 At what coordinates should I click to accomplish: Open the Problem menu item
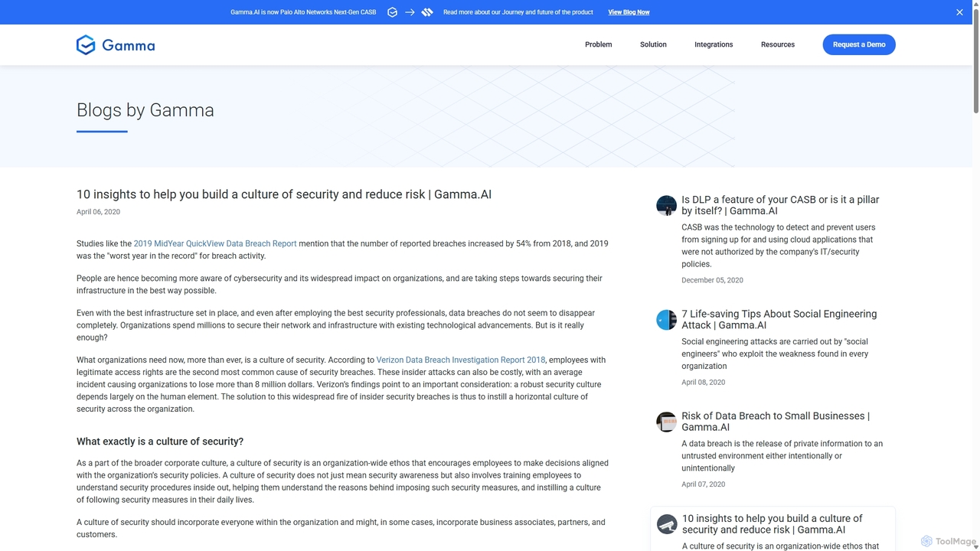[x=598, y=44]
